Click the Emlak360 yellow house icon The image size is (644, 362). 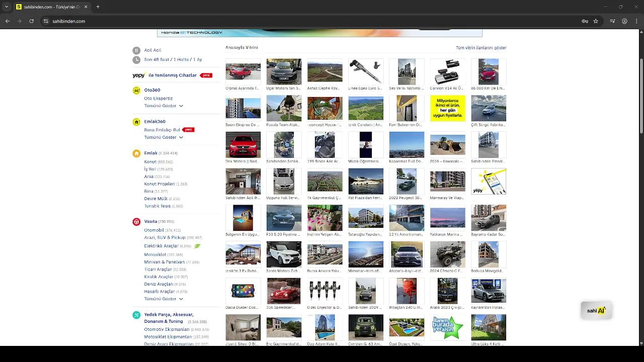pyautogui.click(x=136, y=122)
